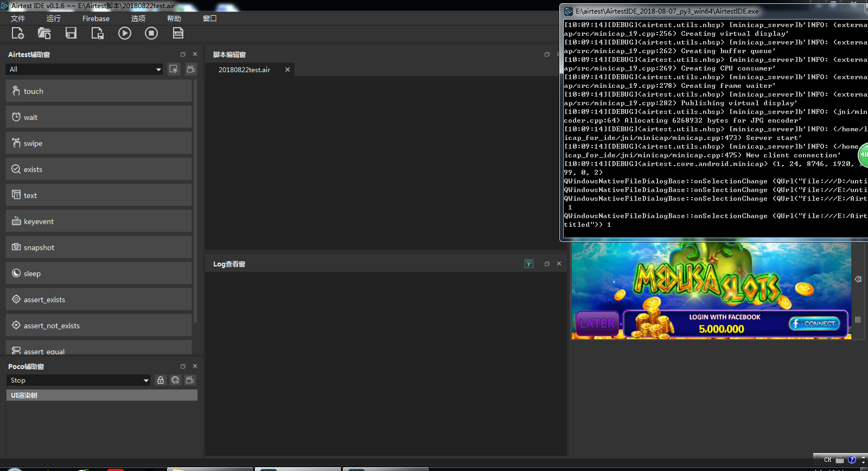Image resolution: width=868 pixels, height=471 pixels.
Task: Click the screenshot capture icon beside All dropdown
Action: pyautogui.click(x=174, y=69)
